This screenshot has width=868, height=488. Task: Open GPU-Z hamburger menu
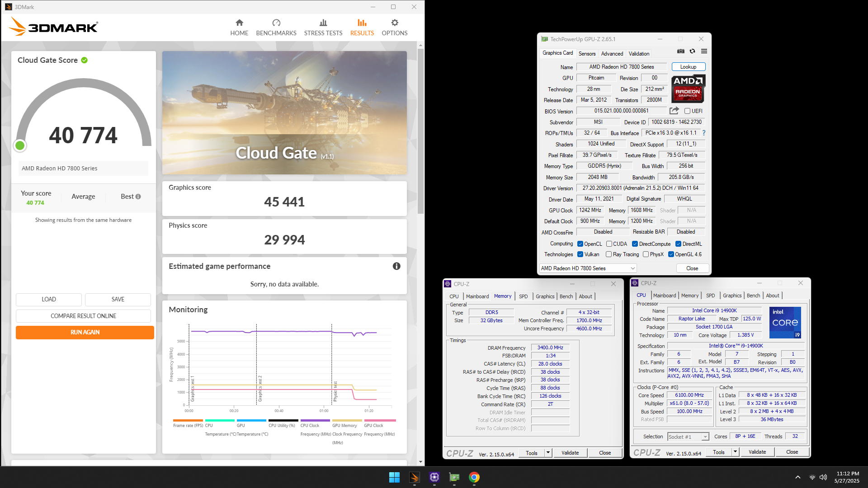[x=704, y=52]
